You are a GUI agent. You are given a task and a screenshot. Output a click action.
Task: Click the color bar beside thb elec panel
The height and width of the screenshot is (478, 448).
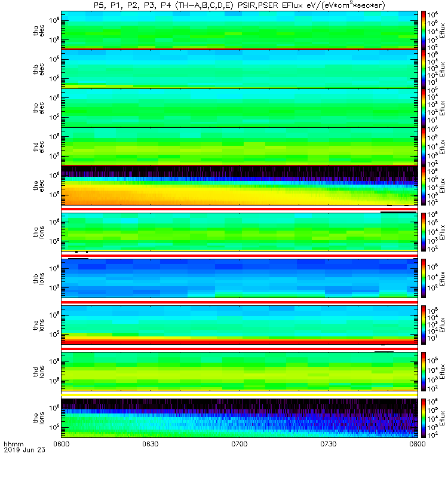(424, 69)
